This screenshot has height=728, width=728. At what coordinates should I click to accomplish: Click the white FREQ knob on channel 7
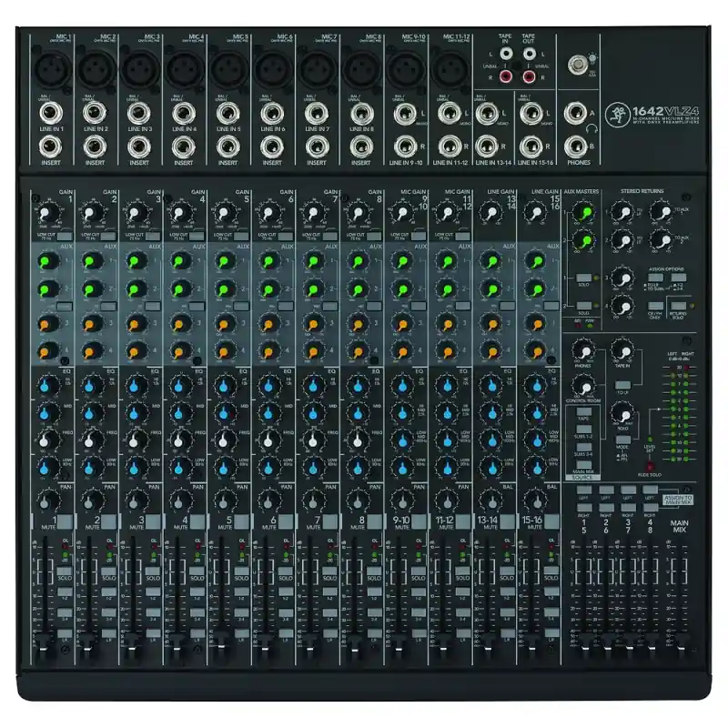click(x=313, y=440)
